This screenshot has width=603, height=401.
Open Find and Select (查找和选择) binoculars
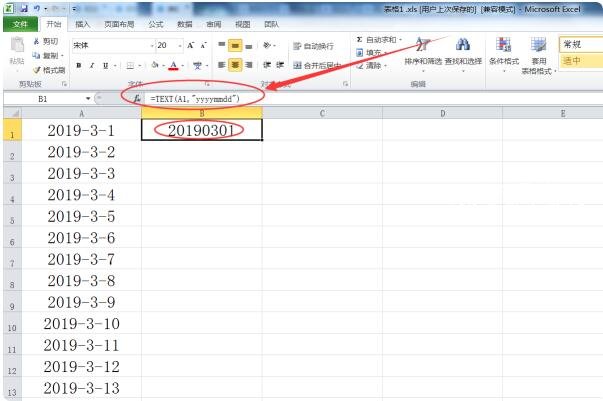(462, 52)
